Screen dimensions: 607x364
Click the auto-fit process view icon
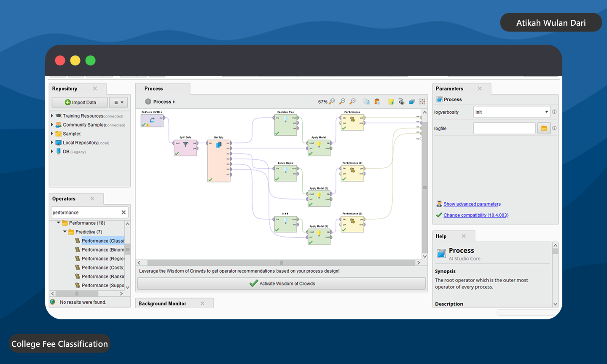[x=422, y=102]
